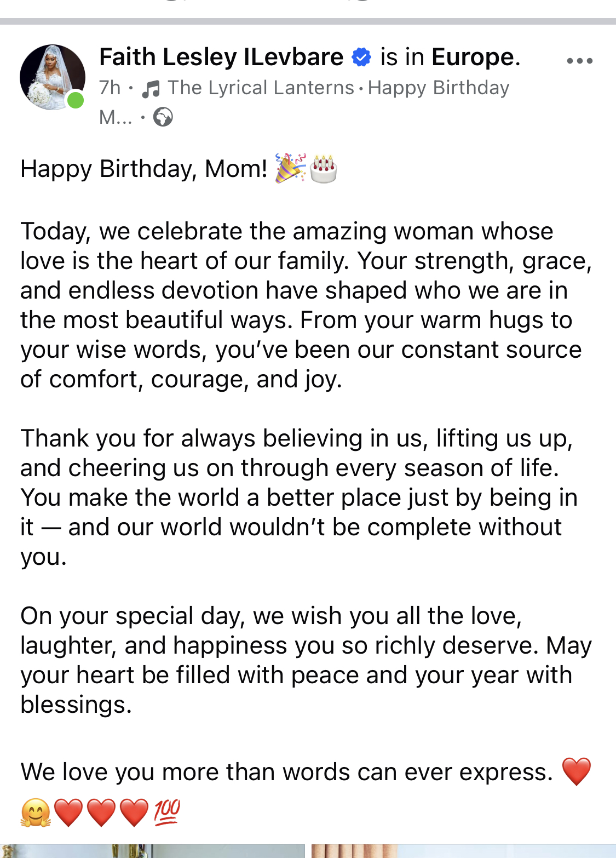This screenshot has width=616, height=858.
Task: Tap the green online status dot
Action: coord(75,100)
